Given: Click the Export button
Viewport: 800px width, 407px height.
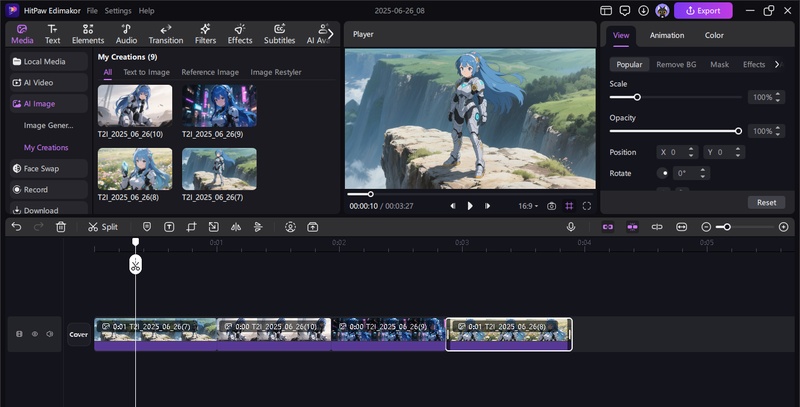Looking at the screenshot, I should pos(703,11).
